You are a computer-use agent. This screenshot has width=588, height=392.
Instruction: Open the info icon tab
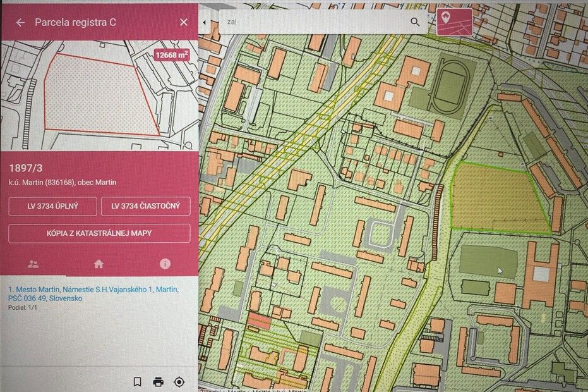click(x=165, y=264)
